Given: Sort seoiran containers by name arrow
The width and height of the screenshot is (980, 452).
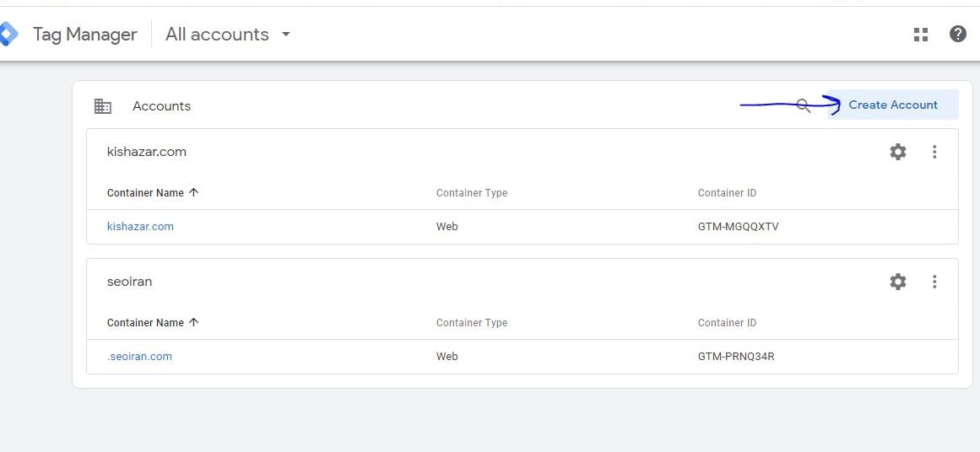Looking at the screenshot, I should 194,322.
